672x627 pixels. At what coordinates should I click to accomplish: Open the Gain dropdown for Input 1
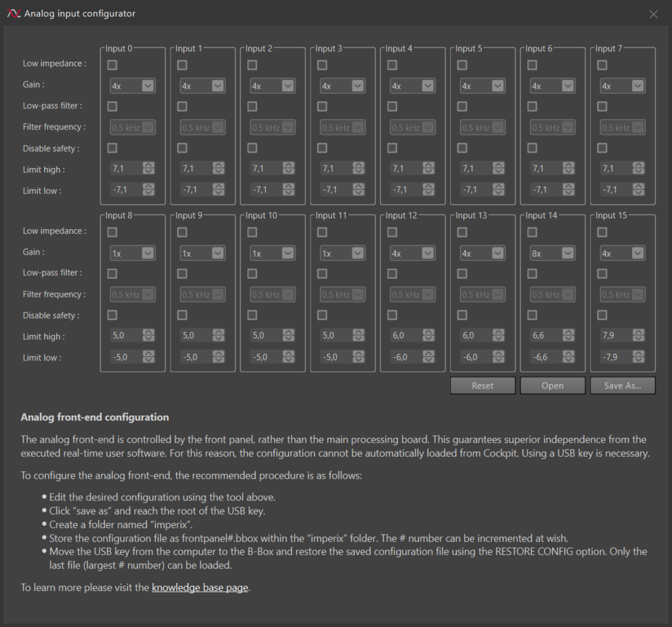pos(202,86)
